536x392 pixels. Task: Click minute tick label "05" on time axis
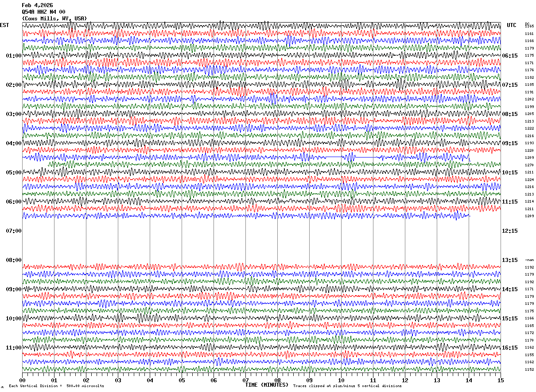(182, 380)
